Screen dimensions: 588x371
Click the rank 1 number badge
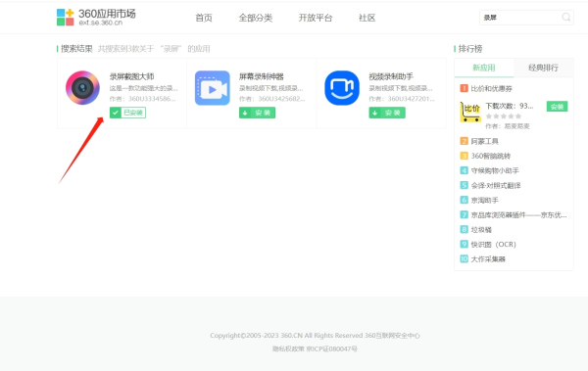pyautogui.click(x=464, y=88)
